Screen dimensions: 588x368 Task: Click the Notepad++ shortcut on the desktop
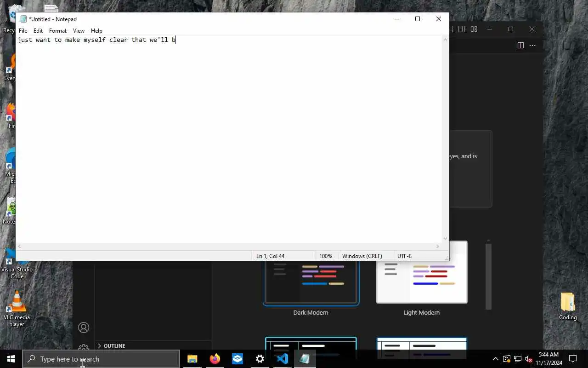pyautogui.click(x=9, y=212)
